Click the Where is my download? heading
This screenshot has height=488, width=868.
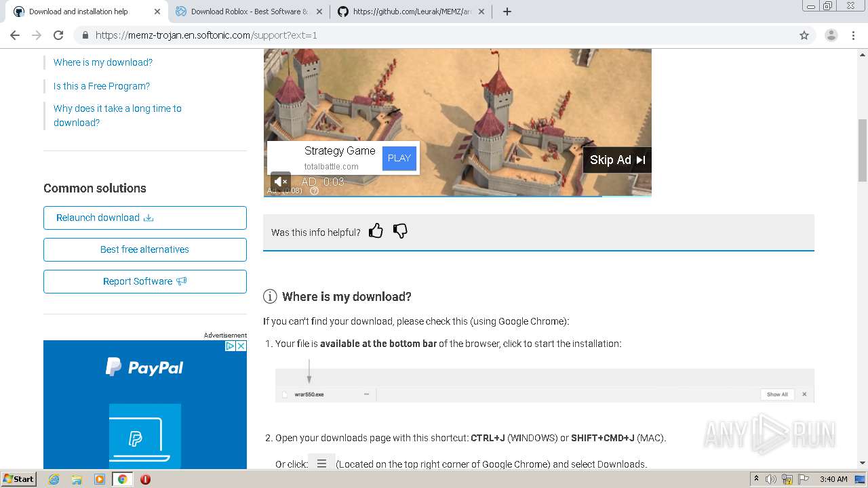[347, 297]
